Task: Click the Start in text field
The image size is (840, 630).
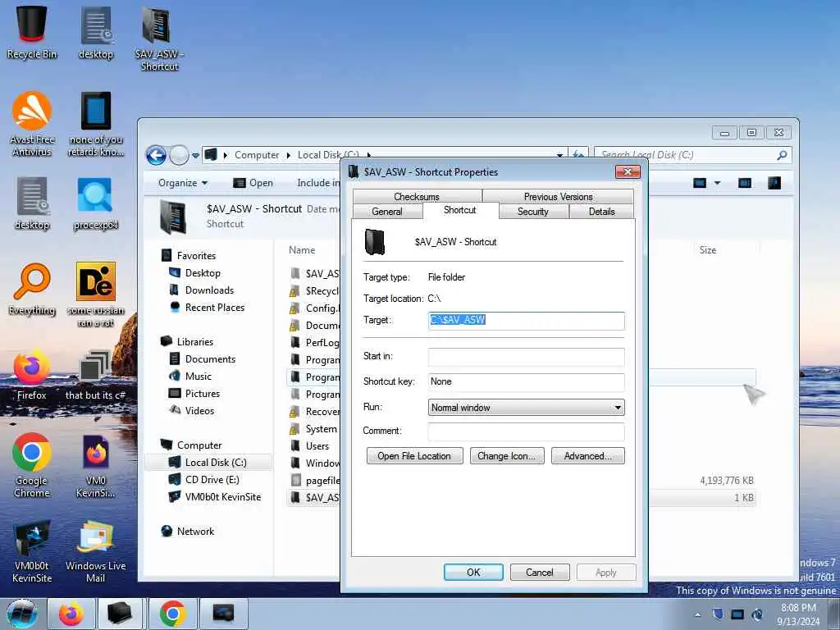Action: [526, 357]
